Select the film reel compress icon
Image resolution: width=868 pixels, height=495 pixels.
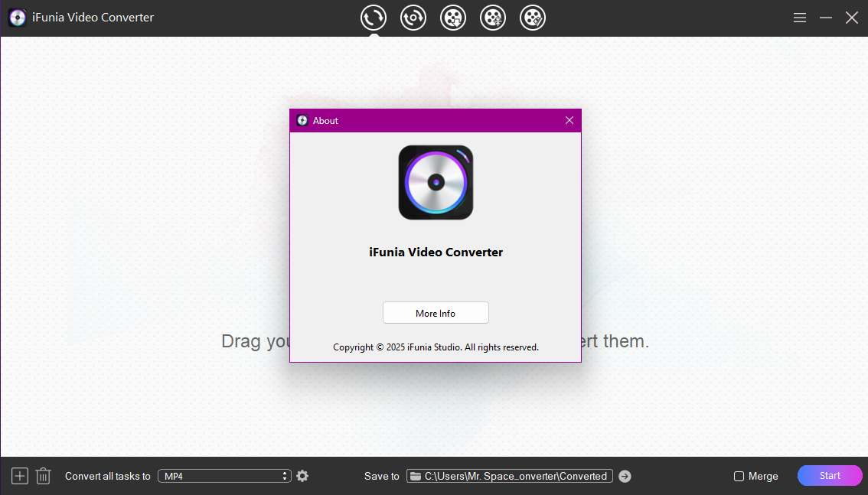tap(493, 18)
